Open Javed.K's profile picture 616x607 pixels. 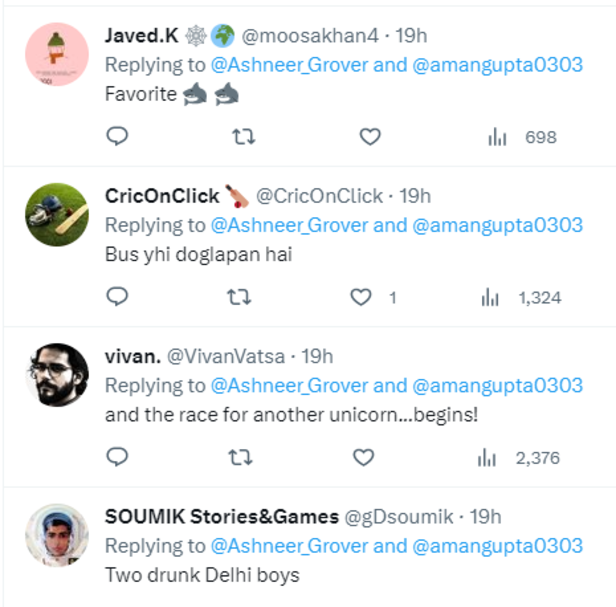[x=56, y=55]
